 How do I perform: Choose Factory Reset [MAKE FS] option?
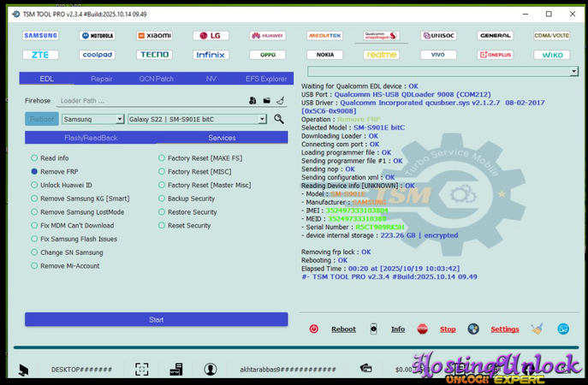tap(162, 158)
